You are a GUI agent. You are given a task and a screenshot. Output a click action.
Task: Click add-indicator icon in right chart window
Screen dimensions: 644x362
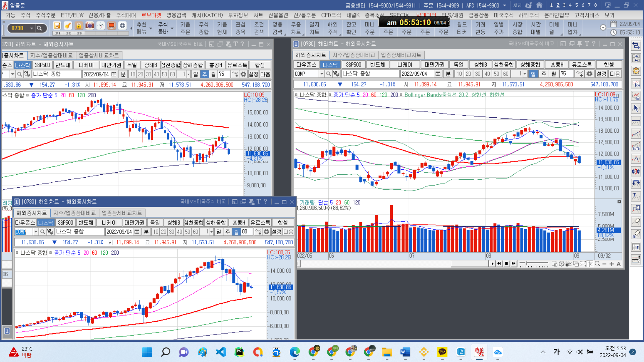579,74
